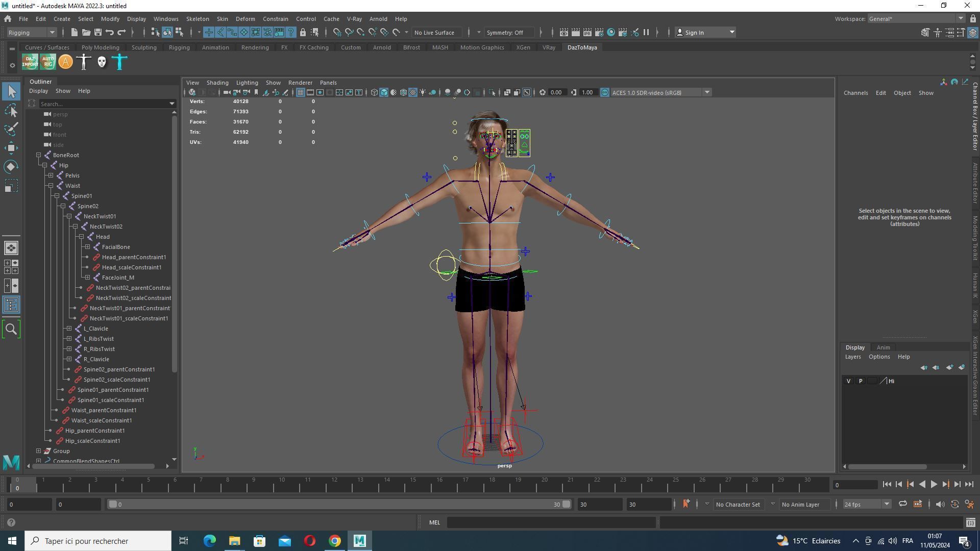Toggle the viewport grid icon
The image size is (980, 551).
pyautogui.click(x=301, y=92)
